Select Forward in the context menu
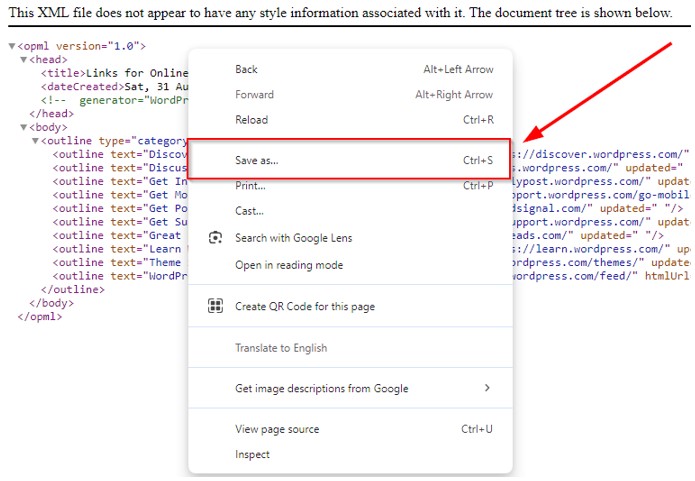 click(254, 95)
